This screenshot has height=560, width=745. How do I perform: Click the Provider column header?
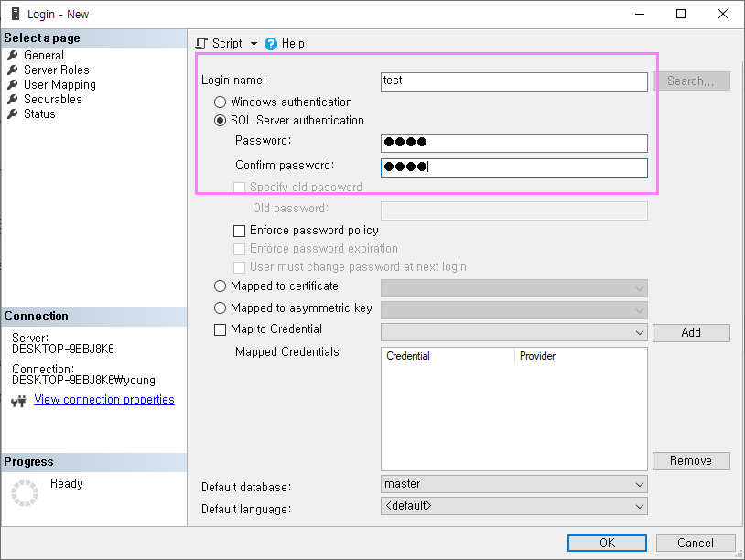click(580, 356)
